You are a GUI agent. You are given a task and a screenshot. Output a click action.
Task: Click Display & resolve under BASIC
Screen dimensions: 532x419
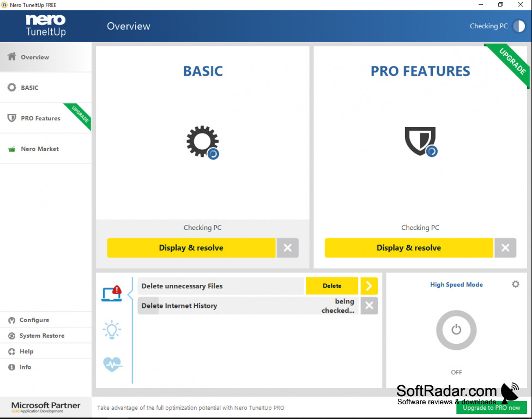click(x=191, y=248)
